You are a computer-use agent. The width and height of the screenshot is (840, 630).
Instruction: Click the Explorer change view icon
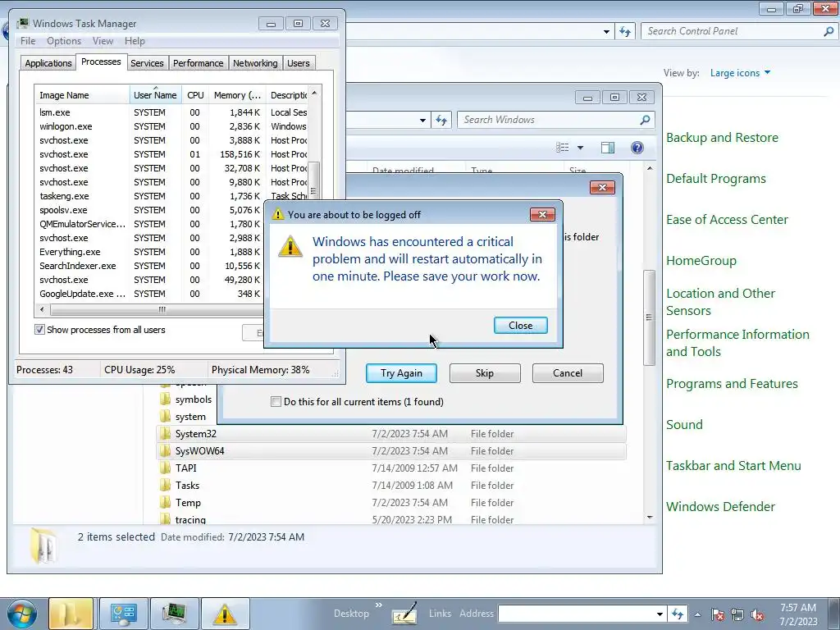tap(563, 148)
